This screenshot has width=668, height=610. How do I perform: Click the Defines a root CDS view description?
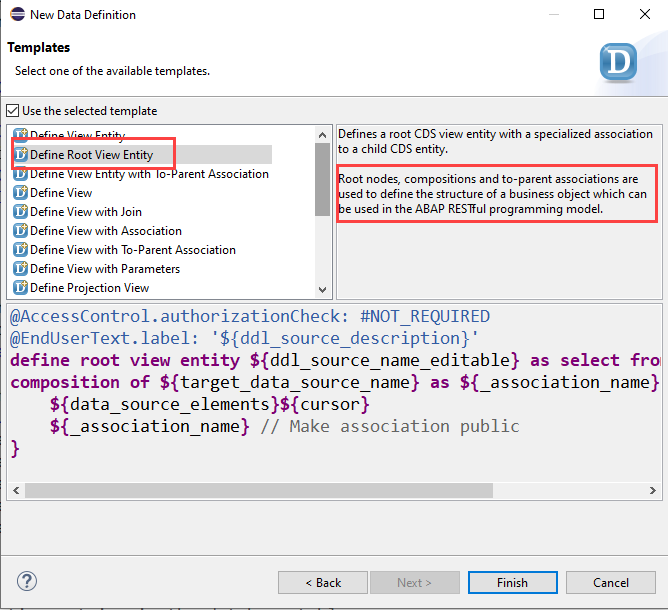[x=495, y=141]
